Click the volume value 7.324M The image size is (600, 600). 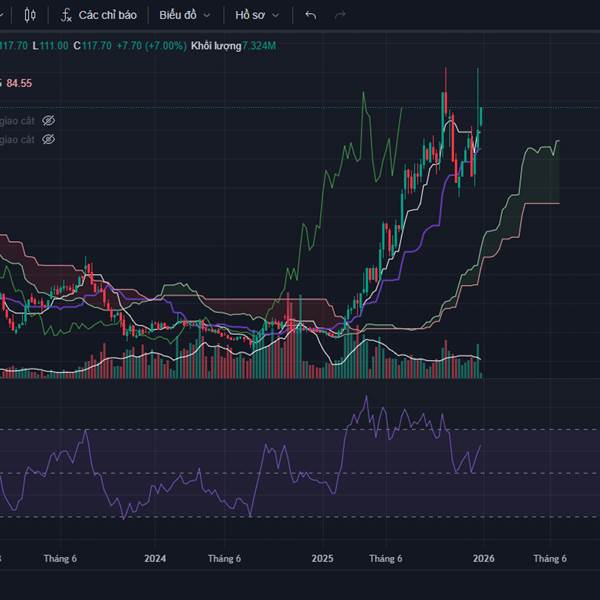tap(259, 46)
